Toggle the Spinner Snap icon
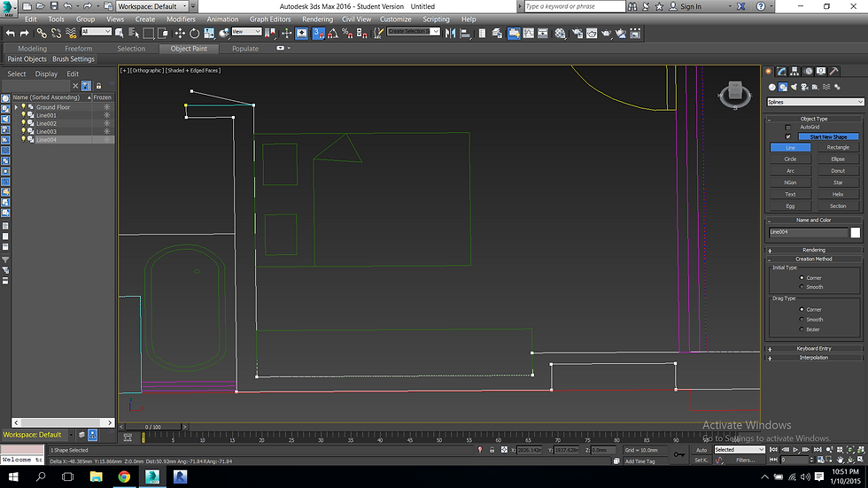The height and width of the screenshot is (488, 868). tap(361, 34)
